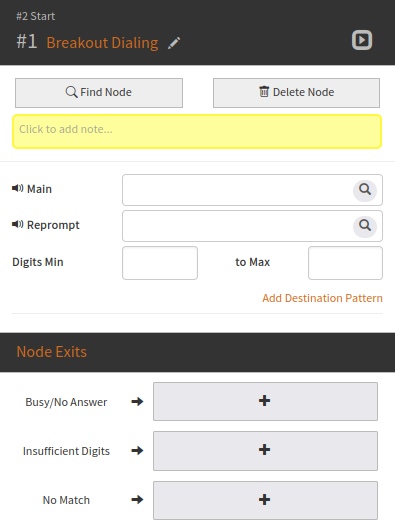Open the Find Node search
The width and height of the screenshot is (395, 528).
pyautogui.click(x=99, y=93)
